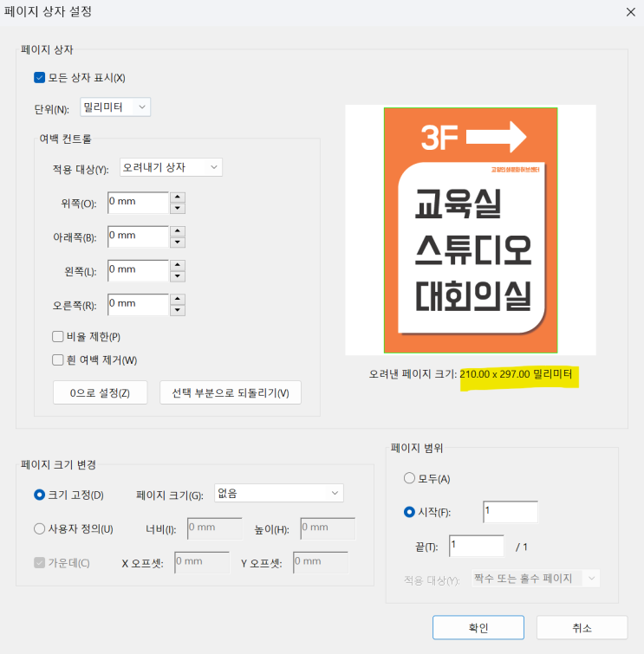Click the 0으로 설정 button

point(100,392)
